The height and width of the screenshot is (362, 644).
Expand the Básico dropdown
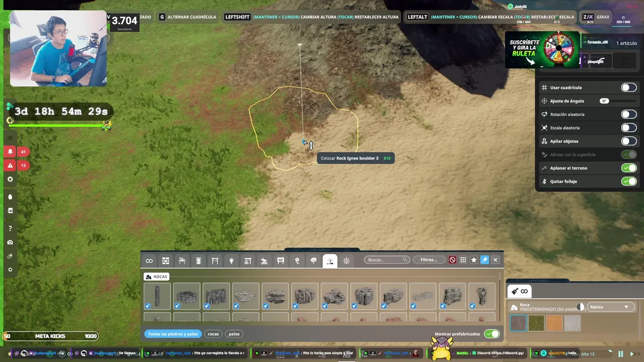pyautogui.click(x=611, y=307)
